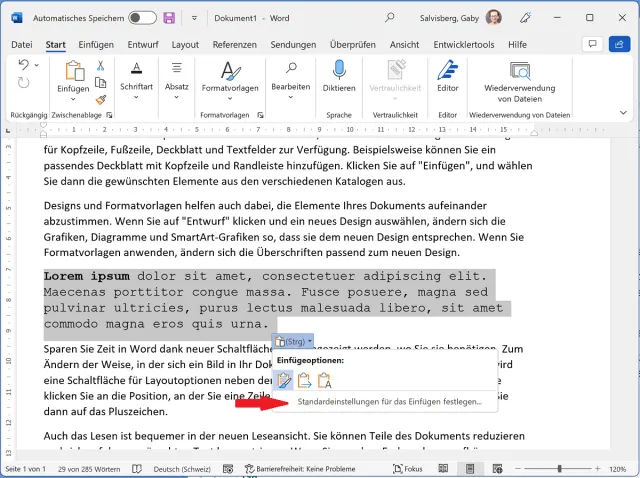This screenshot has width=640, height=478.
Task: Select keep text only paste option
Action: pyautogui.click(x=325, y=380)
